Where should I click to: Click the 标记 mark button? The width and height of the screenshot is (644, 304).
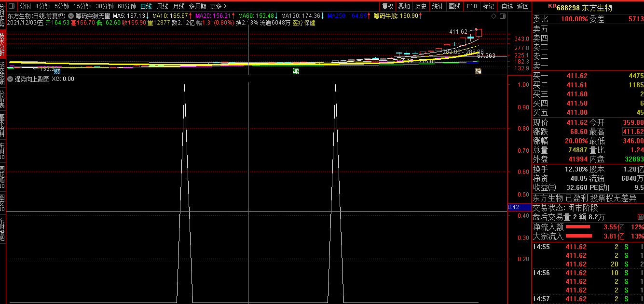click(x=488, y=6)
